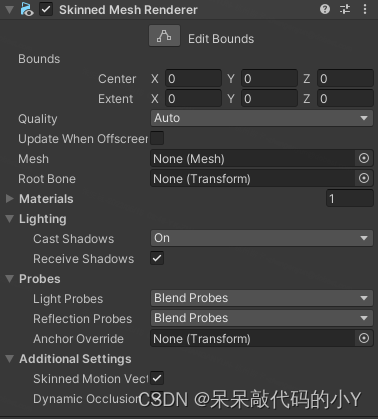Open the three-dot component context menu

tap(365, 9)
